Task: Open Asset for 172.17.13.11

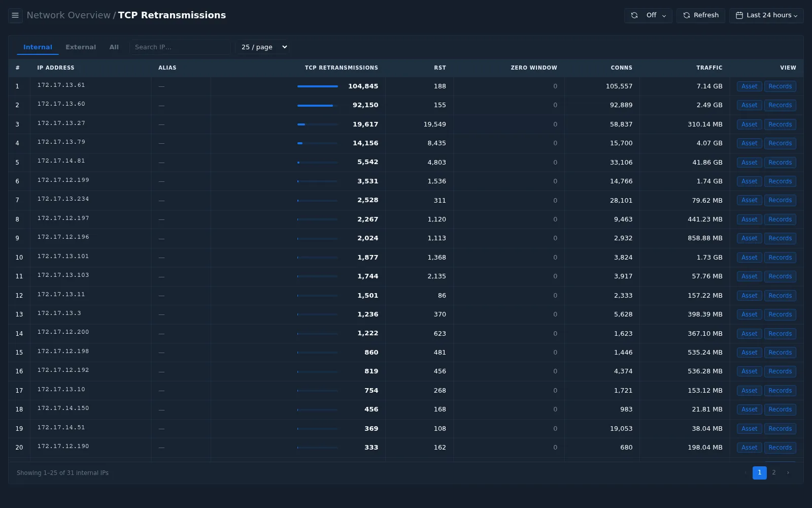Action: point(749,296)
